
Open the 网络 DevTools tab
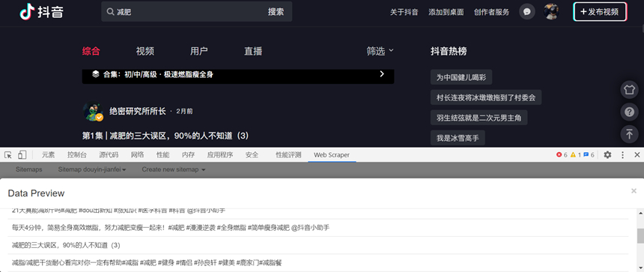click(x=138, y=155)
